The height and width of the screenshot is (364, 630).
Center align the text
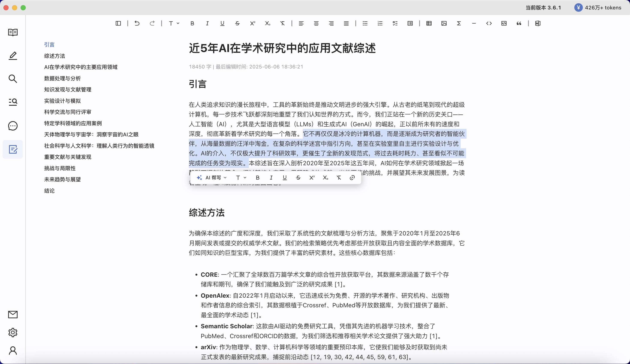(316, 23)
